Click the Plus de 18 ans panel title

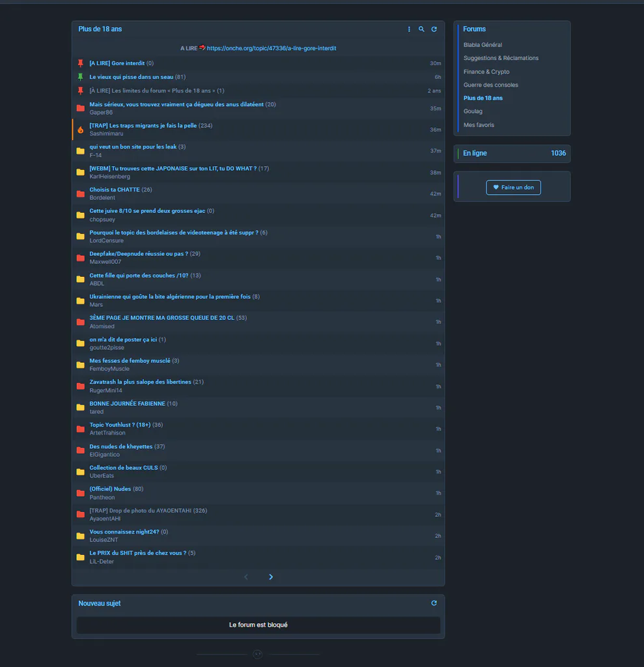pos(100,29)
